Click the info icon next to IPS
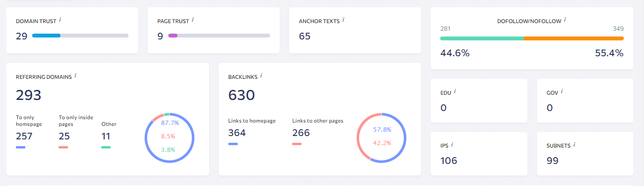The image size is (644, 186). tap(452, 144)
